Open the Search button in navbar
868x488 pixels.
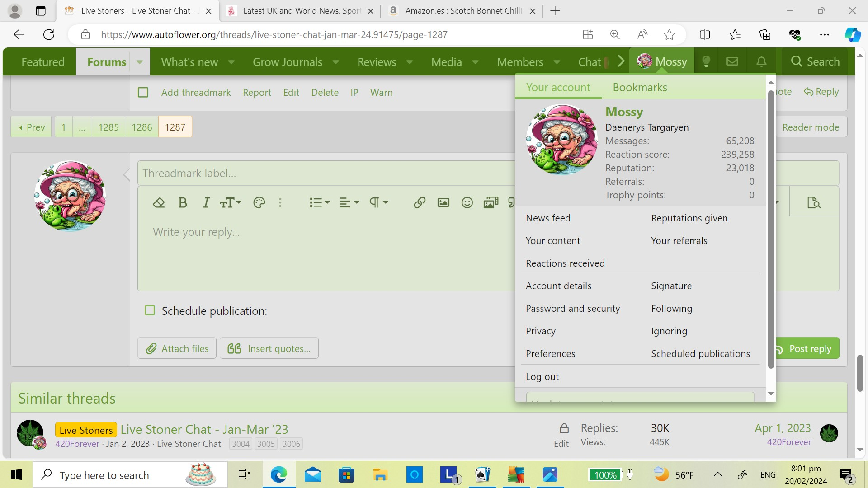pyautogui.click(x=815, y=61)
